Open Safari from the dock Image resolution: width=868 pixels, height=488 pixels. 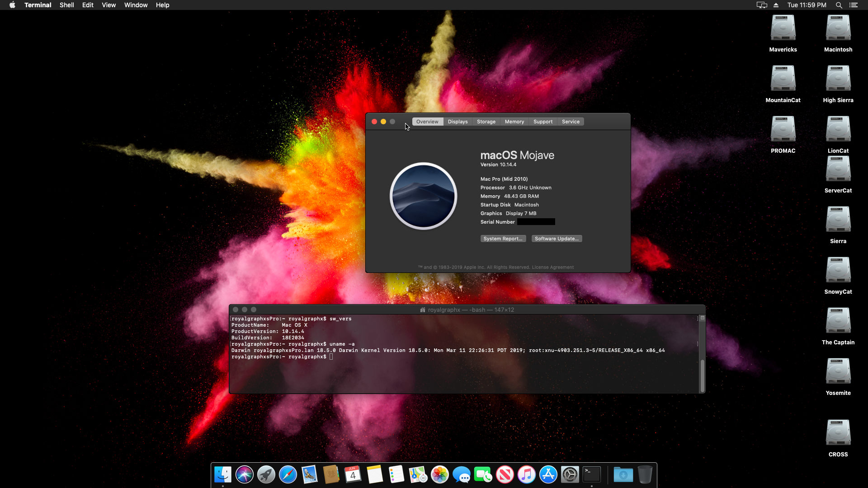[288, 475]
